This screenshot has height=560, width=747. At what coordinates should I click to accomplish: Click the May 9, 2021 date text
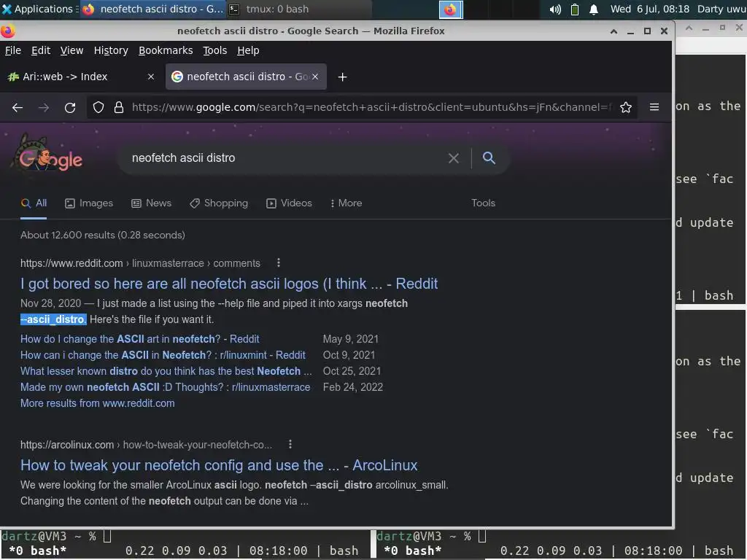pos(351,339)
